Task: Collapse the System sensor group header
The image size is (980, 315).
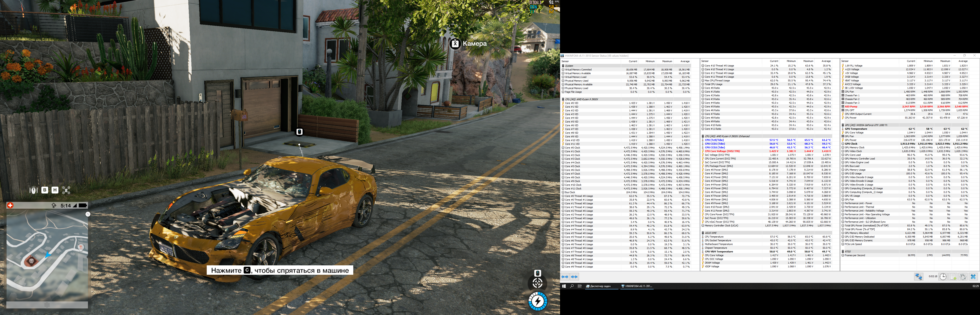Action: click(x=569, y=66)
